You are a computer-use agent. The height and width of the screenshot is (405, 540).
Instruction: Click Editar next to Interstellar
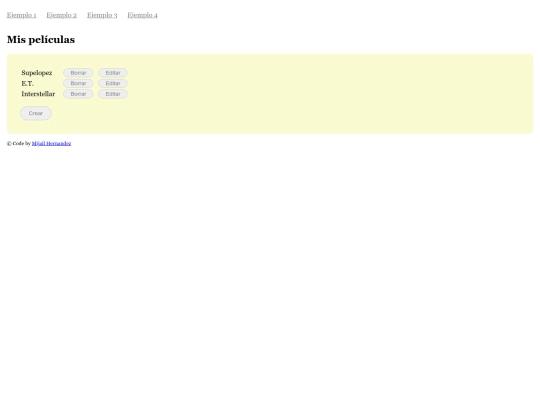113,94
